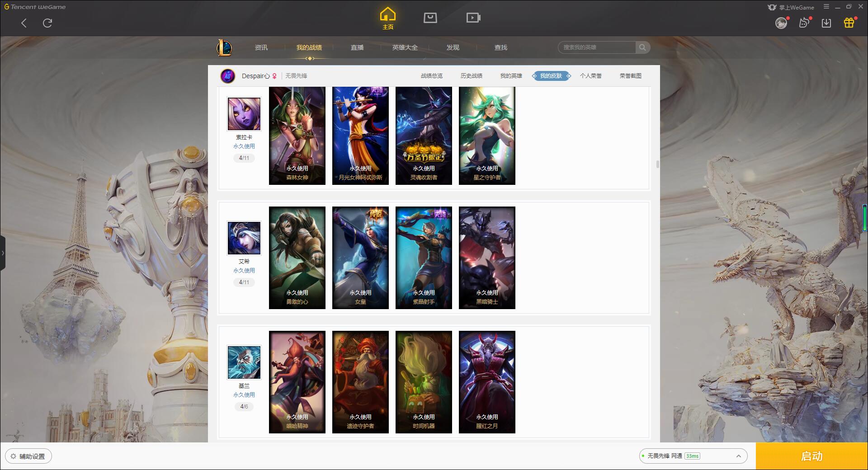Open the 月光女神阿忒弥斯 skin card
The height and width of the screenshot is (470, 868).
[360, 136]
